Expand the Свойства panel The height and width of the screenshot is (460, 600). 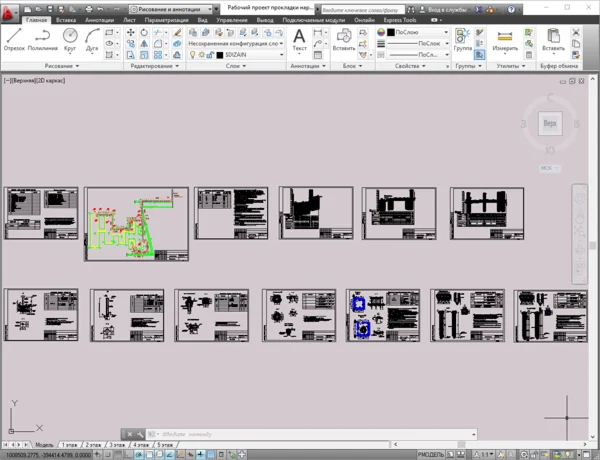pyautogui.click(x=410, y=66)
